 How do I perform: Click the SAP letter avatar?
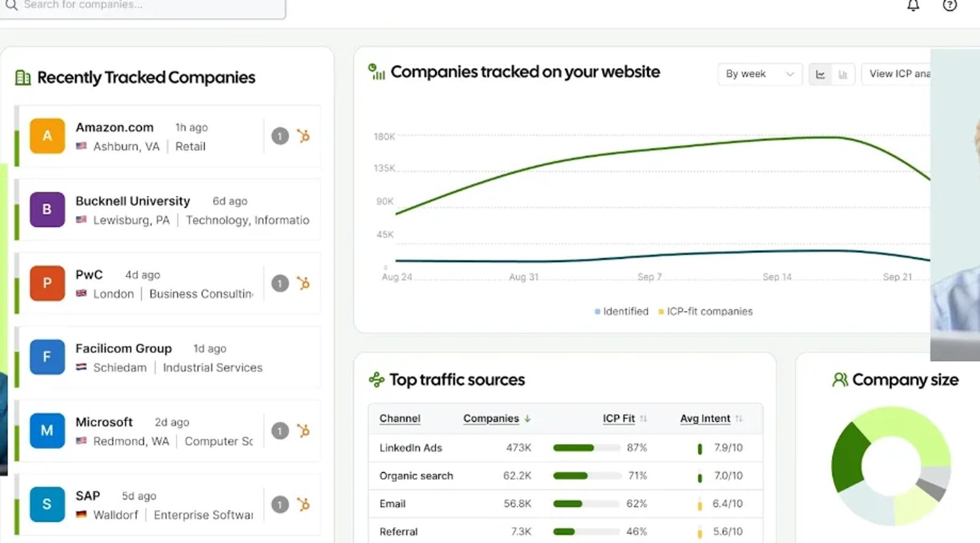(47, 504)
